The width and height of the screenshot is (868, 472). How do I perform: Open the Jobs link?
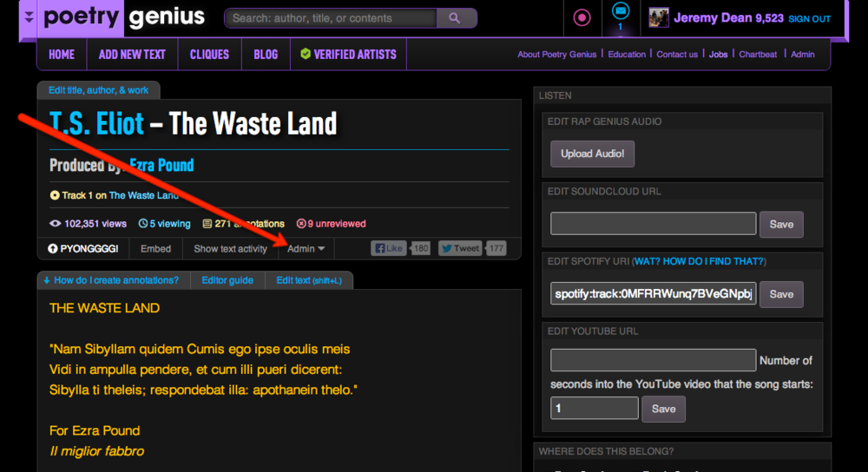(x=718, y=54)
